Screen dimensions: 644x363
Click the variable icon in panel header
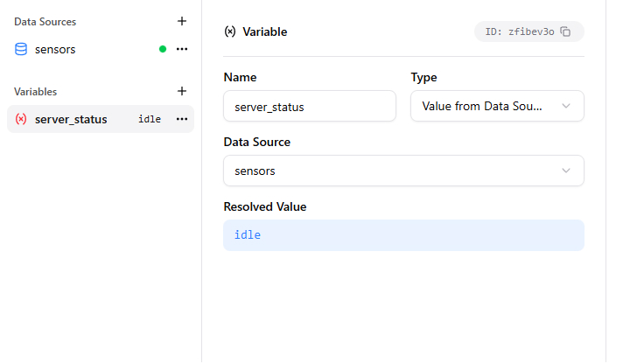pyautogui.click(x=230, y=31)
